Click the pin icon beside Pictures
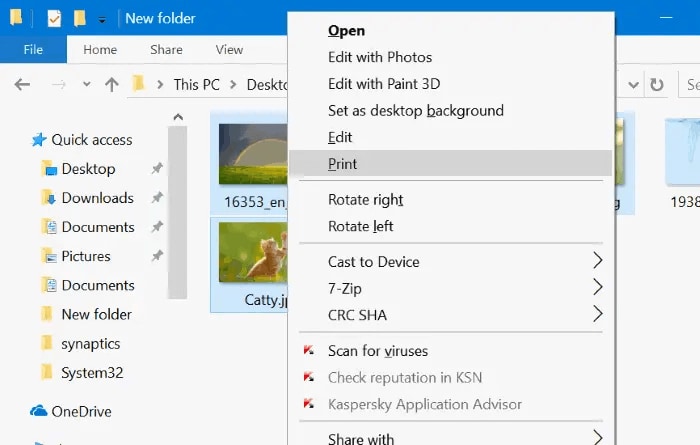This screenshot has height=445, width=700. click(156, 256)
